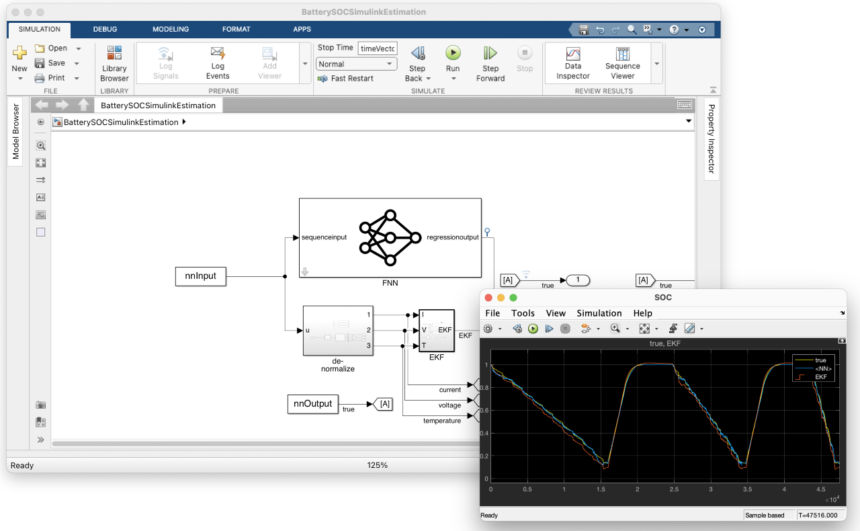
Task: Open the Data Inspector
Action: (573, 64)
